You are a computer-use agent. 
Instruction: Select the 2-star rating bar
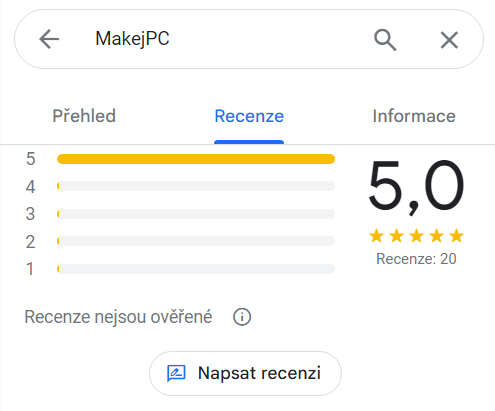tap(196, 241)
